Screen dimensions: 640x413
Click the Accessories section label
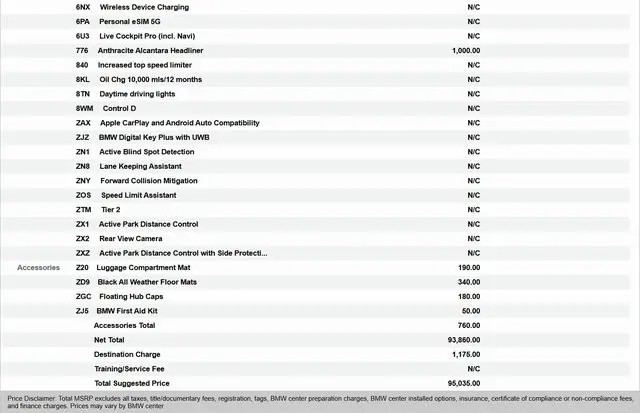[38, 268]
